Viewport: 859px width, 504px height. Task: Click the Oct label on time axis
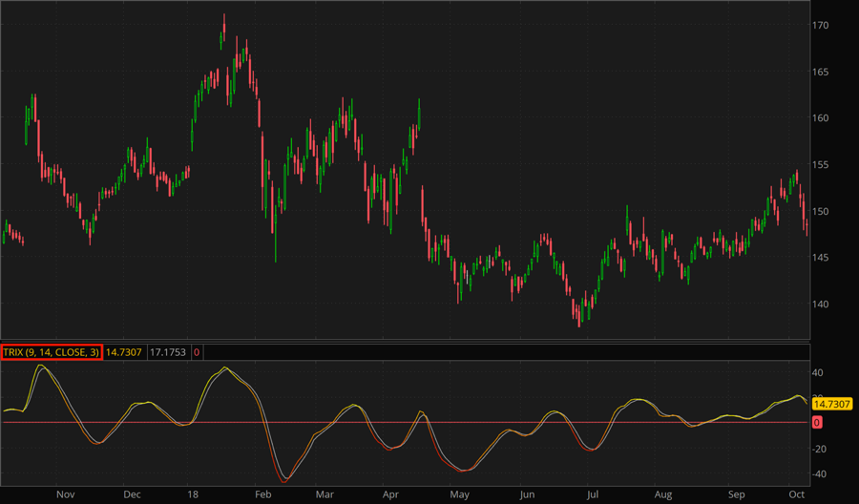pos(795,495)
